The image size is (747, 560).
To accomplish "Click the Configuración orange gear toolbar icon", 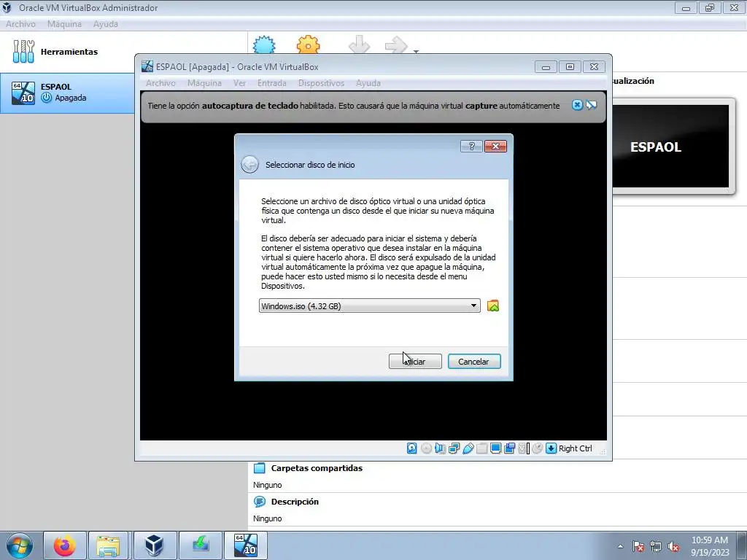I will [x=309, y=45].
